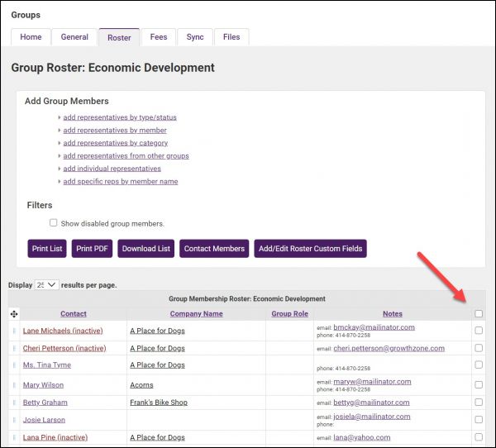Click drag handle beside Josie Larson row
This screenshot has height=448, width=496.
pos(14,420)
